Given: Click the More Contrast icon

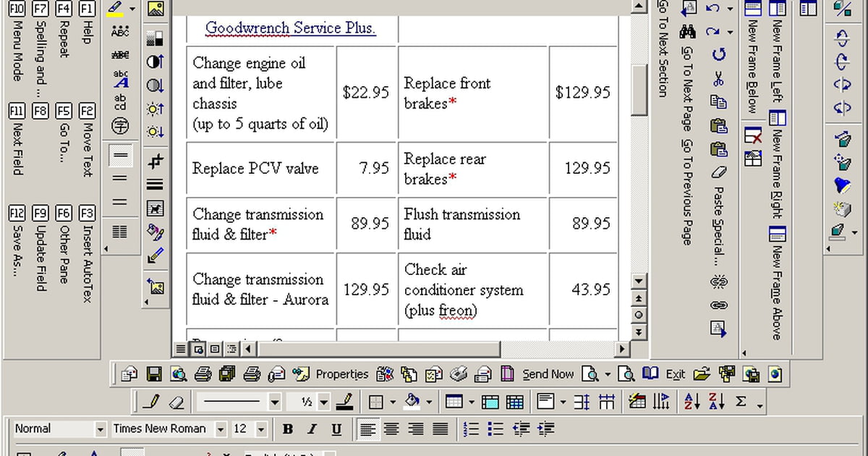Looking at the screenshot, I should click(x=155, y=62).
